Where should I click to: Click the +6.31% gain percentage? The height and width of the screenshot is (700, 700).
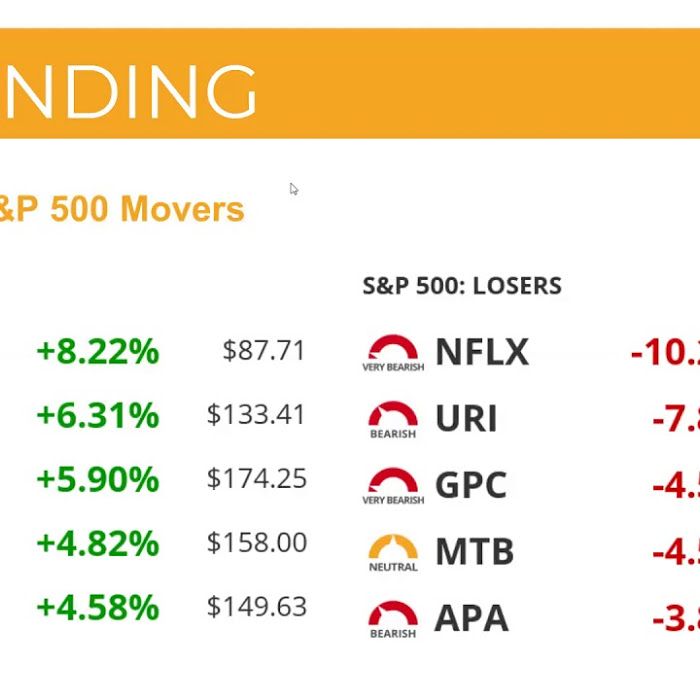coord(97,415)
